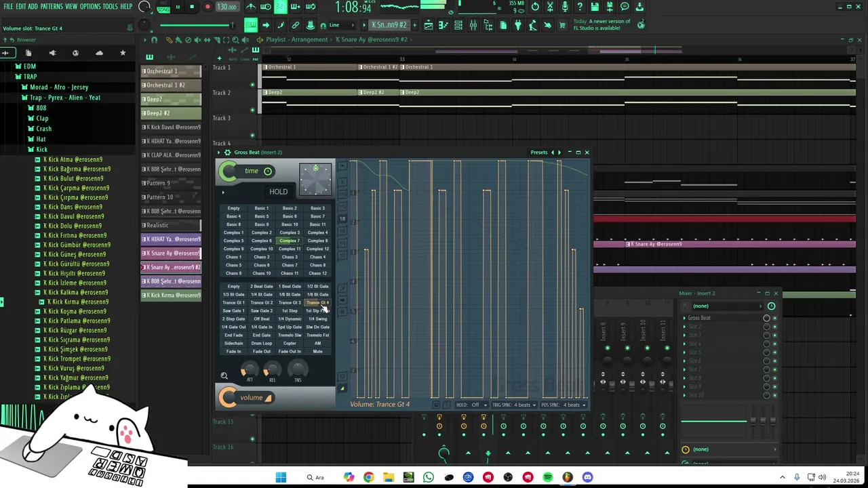This screenshot has height=488, width=868.
Task: Toggle the 3.2.1 countdown before recording
Action: (x=281, y=7)
